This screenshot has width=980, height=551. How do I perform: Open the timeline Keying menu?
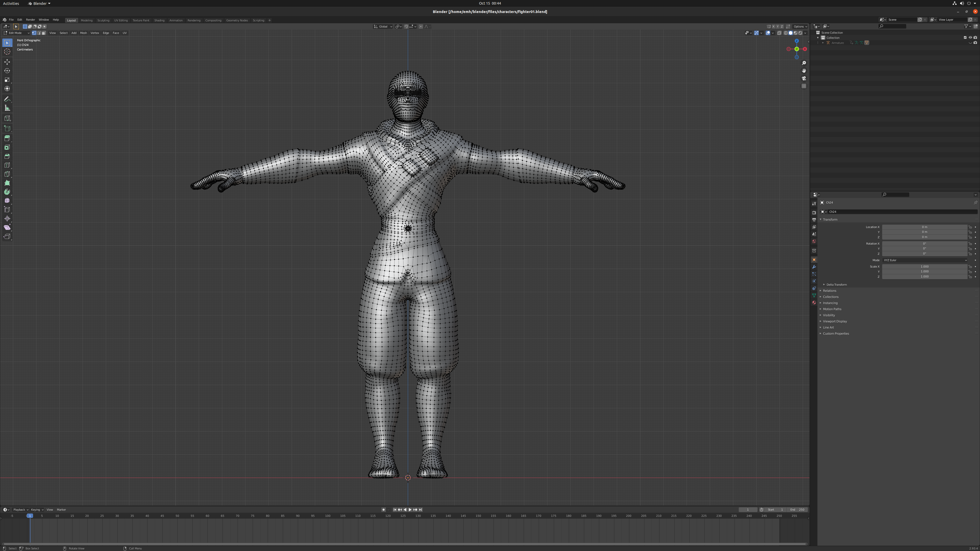(37, 510)
